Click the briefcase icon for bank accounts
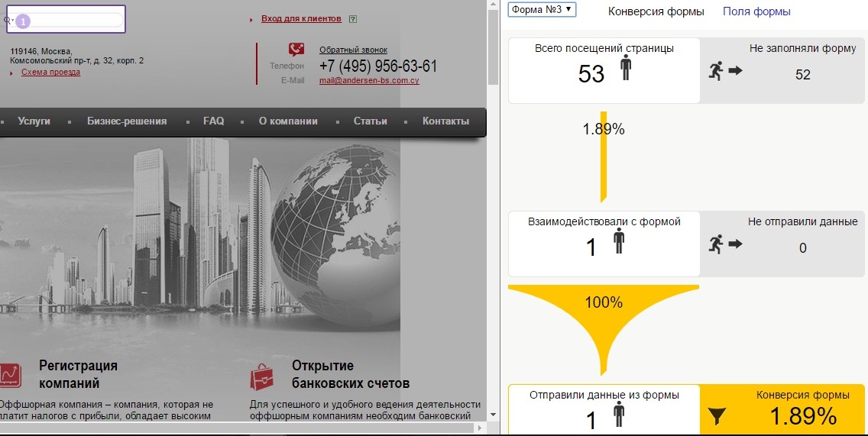 263,376
